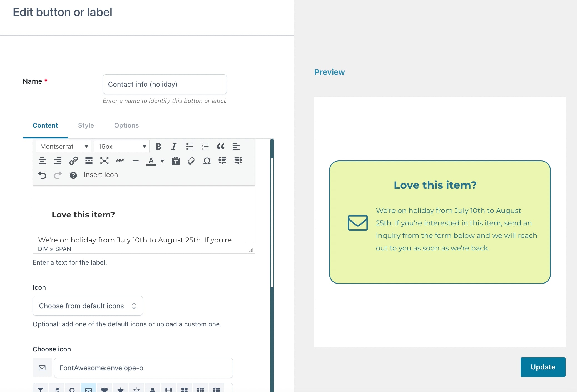Click the Love this item? heading in editor
Screen dimensions: 577x392
[83, 215]
